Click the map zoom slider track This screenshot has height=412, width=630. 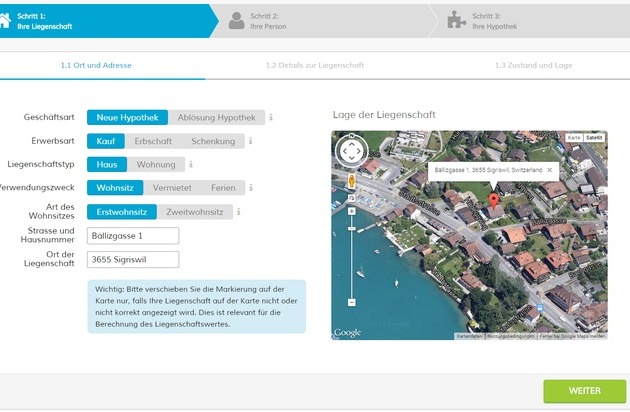click(352, 255)
